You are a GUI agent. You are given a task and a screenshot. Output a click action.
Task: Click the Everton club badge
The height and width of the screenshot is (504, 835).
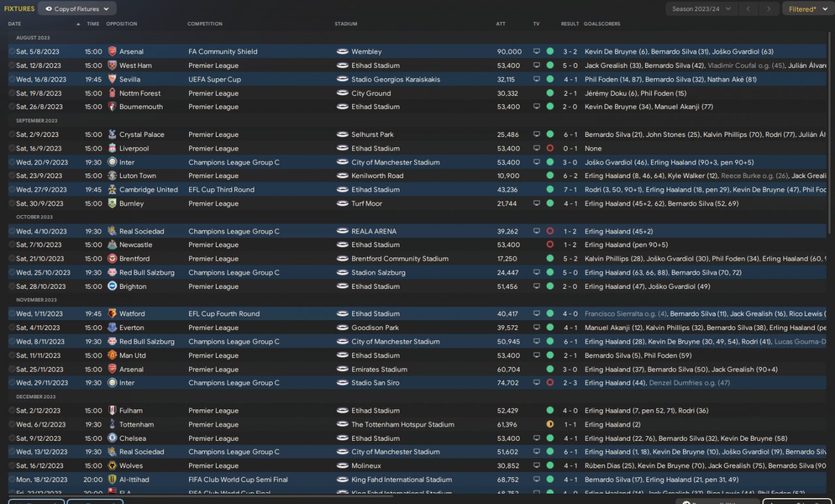[x=112, y=328]
